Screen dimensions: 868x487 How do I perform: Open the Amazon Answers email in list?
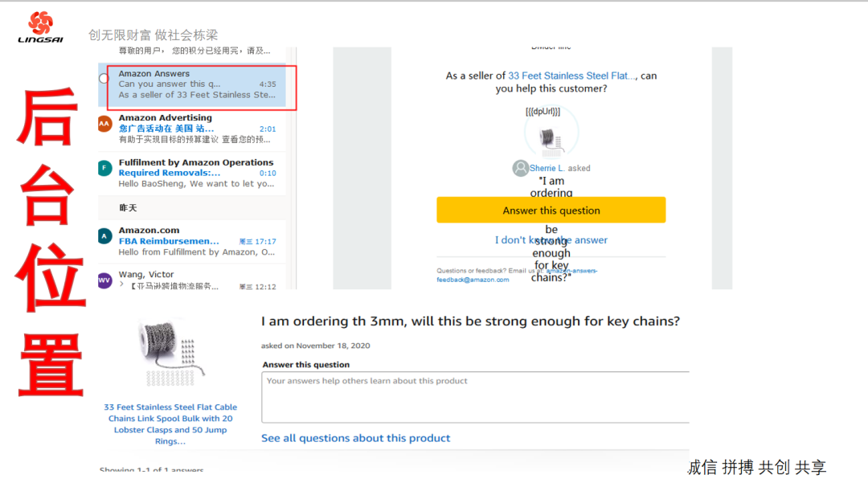click(x=197, y=84)
